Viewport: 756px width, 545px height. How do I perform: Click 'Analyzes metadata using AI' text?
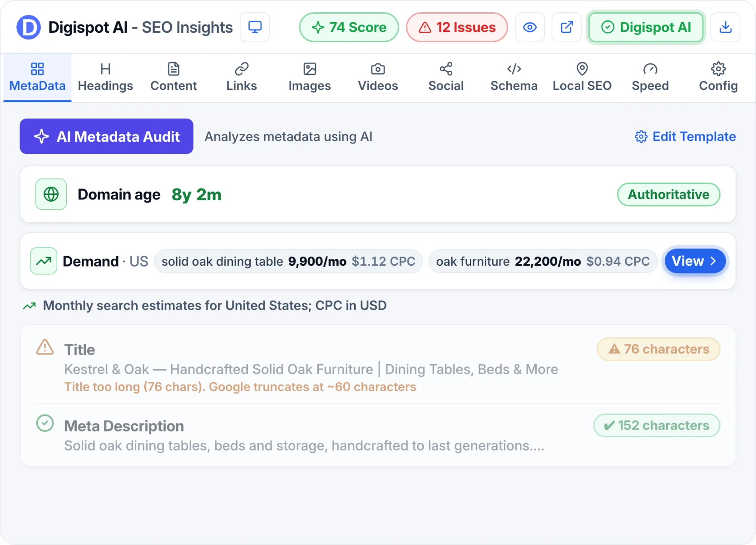[288, 137]
